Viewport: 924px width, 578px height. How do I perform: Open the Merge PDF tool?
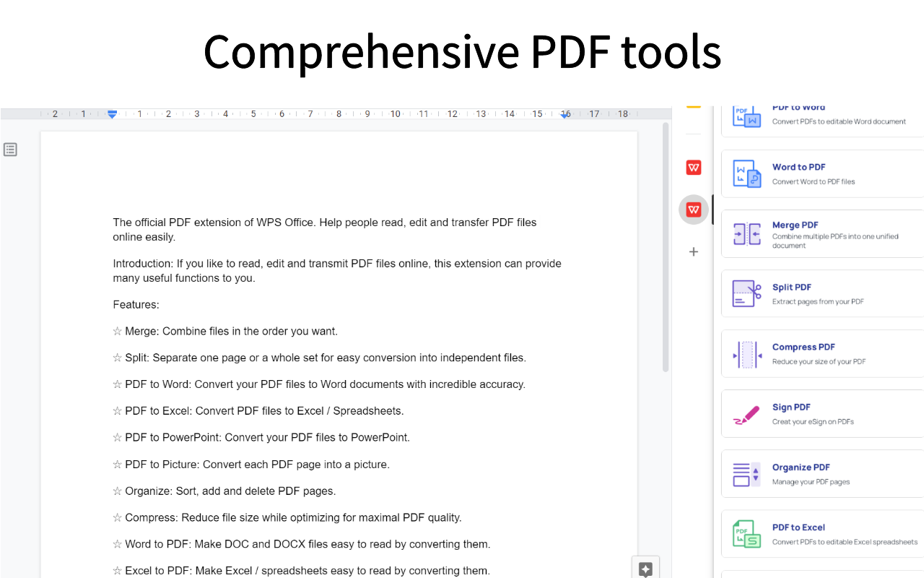[x=822, y=234]
